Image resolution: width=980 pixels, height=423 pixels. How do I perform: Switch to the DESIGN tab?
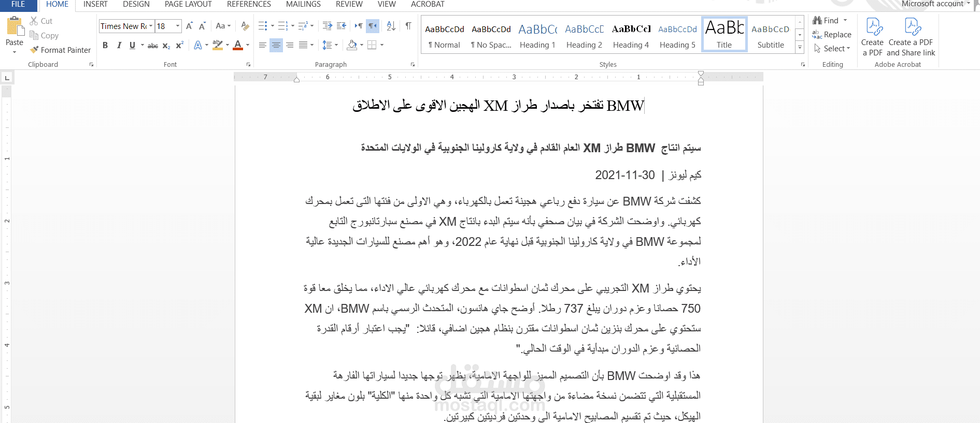136,5
